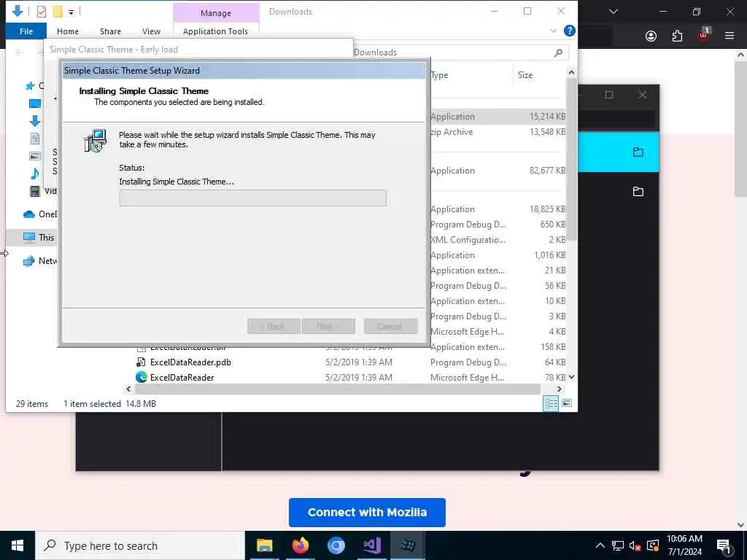Click the setup wizard computer installer icon
747x560 pixels.
pos(96,141)
